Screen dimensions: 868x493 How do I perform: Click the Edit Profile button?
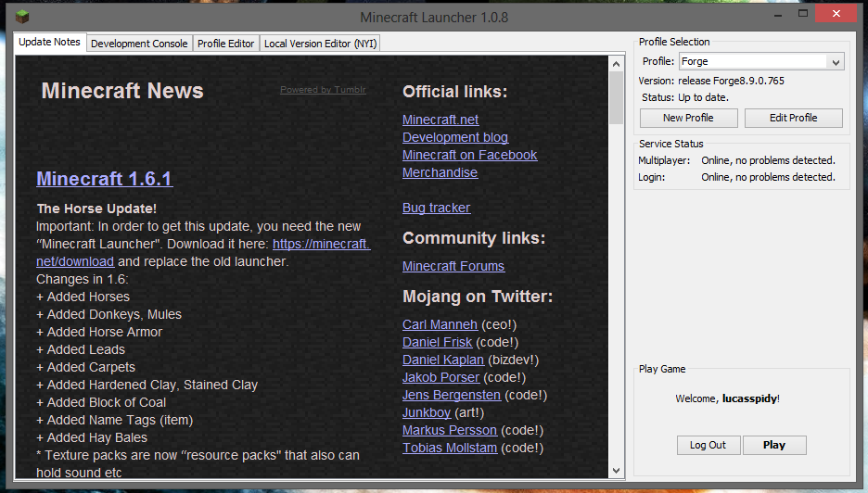click(793, 118)
